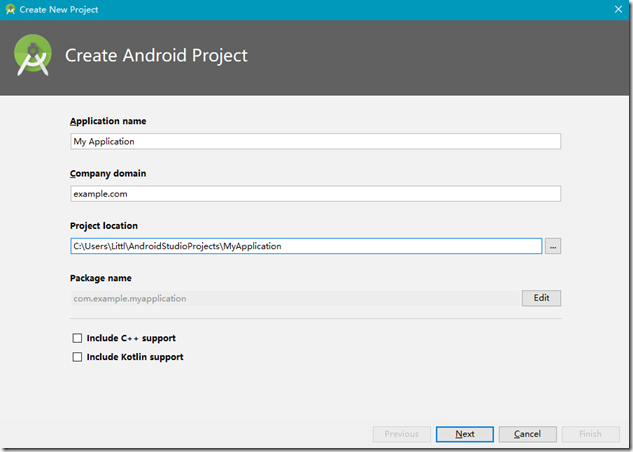Click the Company domain label
Screen dimensions: 633x452
point(108,174)
